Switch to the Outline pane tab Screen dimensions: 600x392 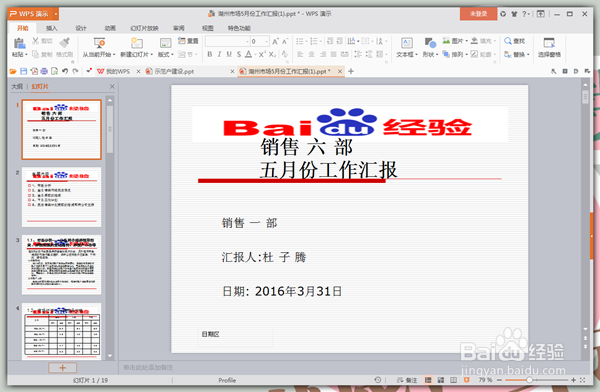[x=17, y=87]
